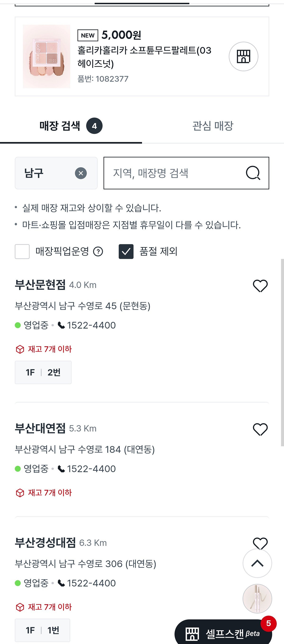Open 셀프스캔 Beta button
The width and height of the screenshot is (284, 644).
pos(223,633)
